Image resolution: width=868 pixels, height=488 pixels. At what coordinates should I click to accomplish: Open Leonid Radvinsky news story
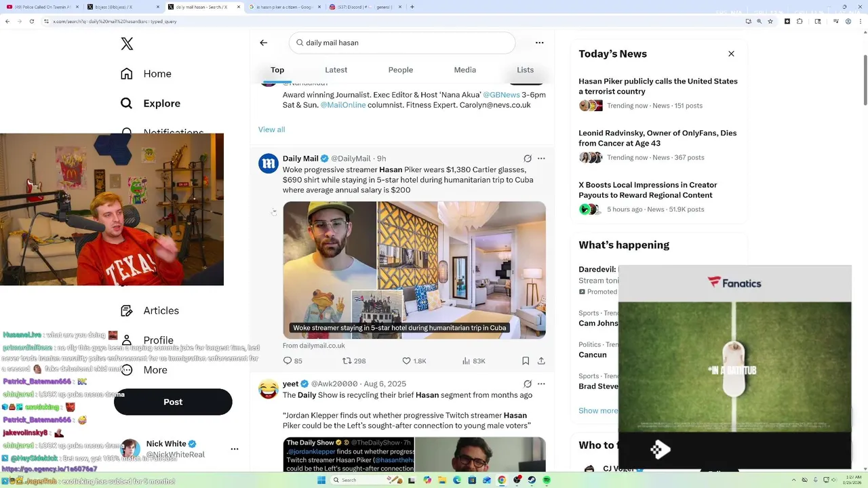(658, 138)
